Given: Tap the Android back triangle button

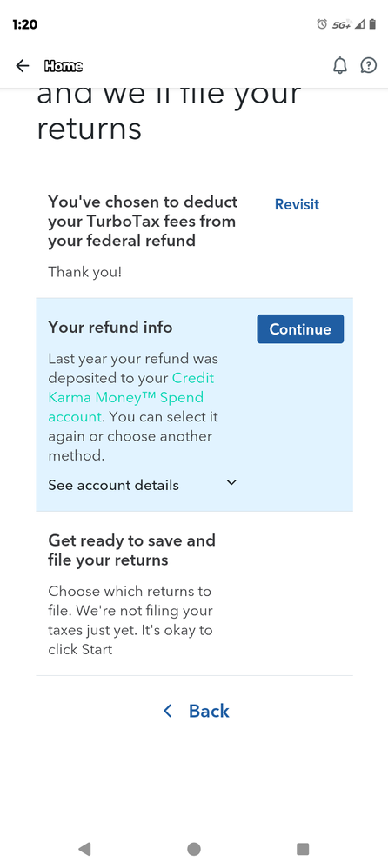Looking at the screenshot, I should click(84, 848).
